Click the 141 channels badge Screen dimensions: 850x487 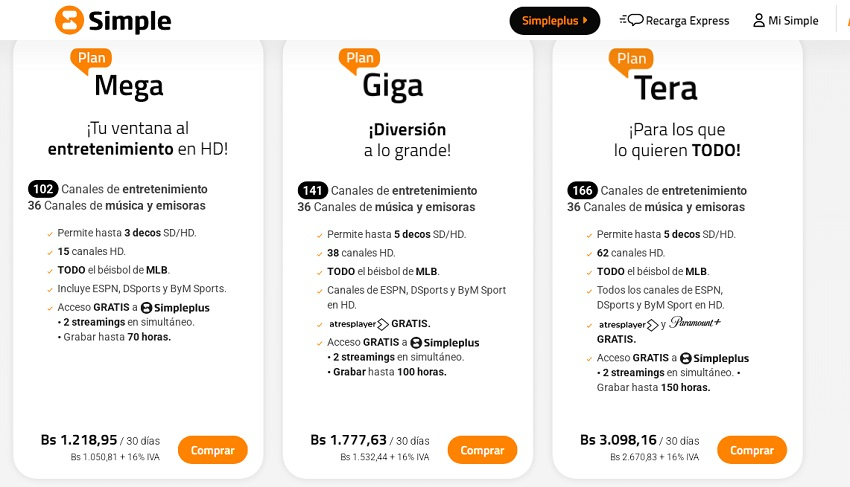[x=312, y=190]
